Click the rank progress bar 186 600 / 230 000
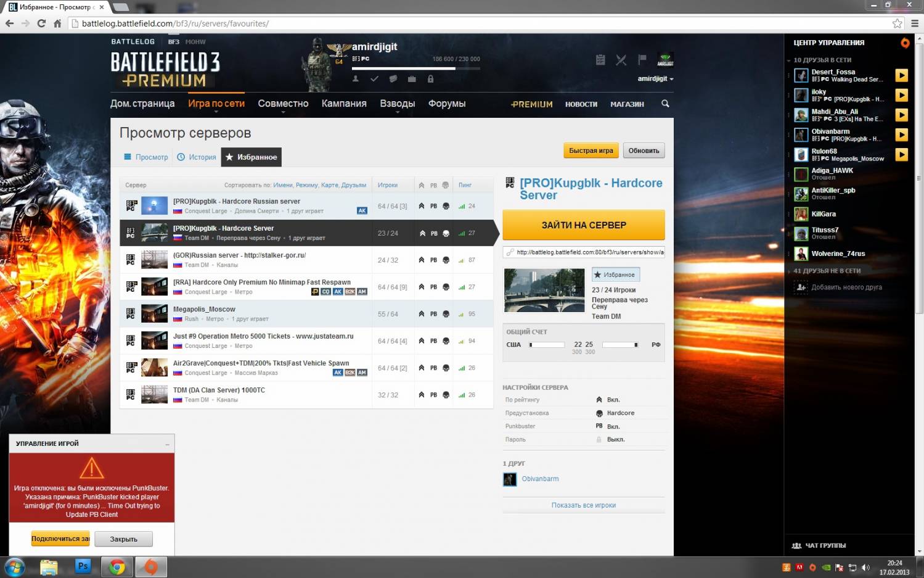This screenshot has height=578, width=924. click(x=416, y=68)
